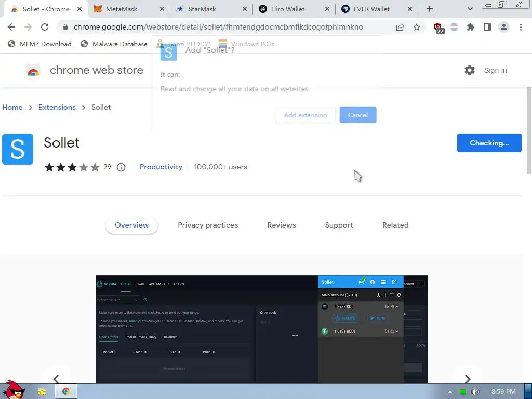Go to Extensions breadcrumb
The width and height of the screenshot is (532, 399).
[57, 107]
